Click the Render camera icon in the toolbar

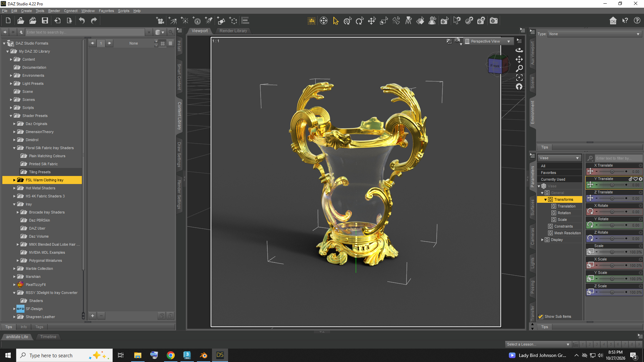[494, 21]
